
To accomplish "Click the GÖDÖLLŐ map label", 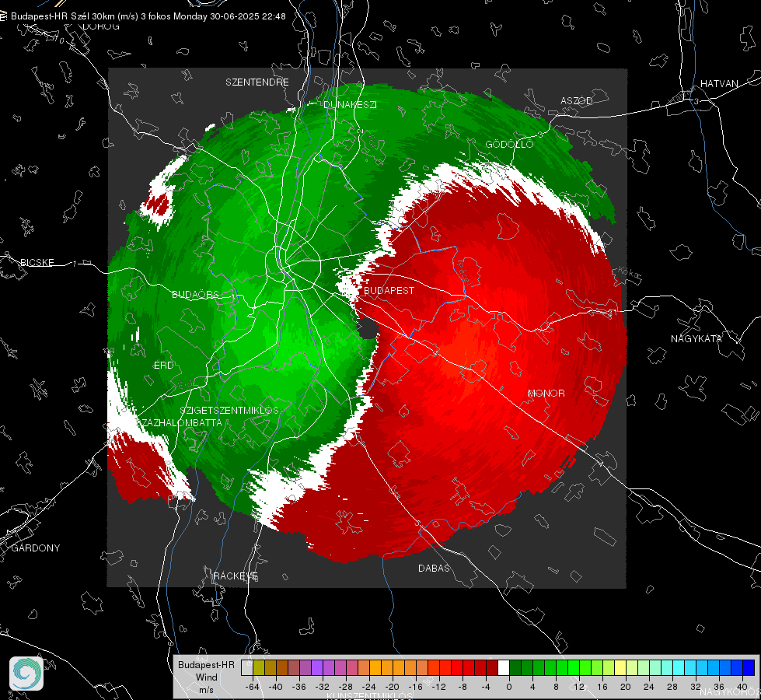I will pos(509,144).
